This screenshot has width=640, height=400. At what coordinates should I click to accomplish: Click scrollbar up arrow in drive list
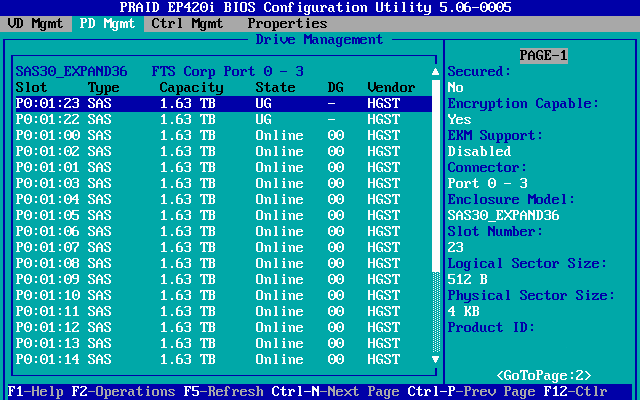point(435,72)
